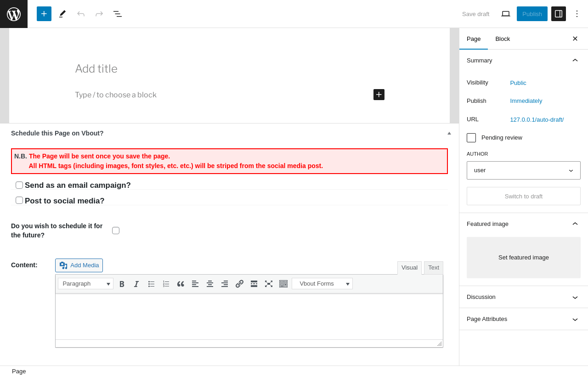Add block using black plus button
588x377 pixels.
tap(379, 95)
